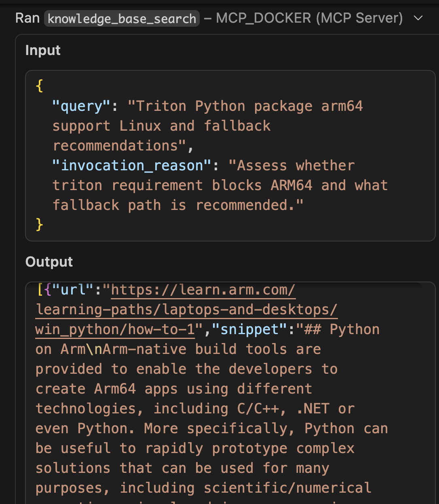Collapse the tool call details via the chevron
The height and width of the screenshot is (504, 439).
(x=418, y=18)
